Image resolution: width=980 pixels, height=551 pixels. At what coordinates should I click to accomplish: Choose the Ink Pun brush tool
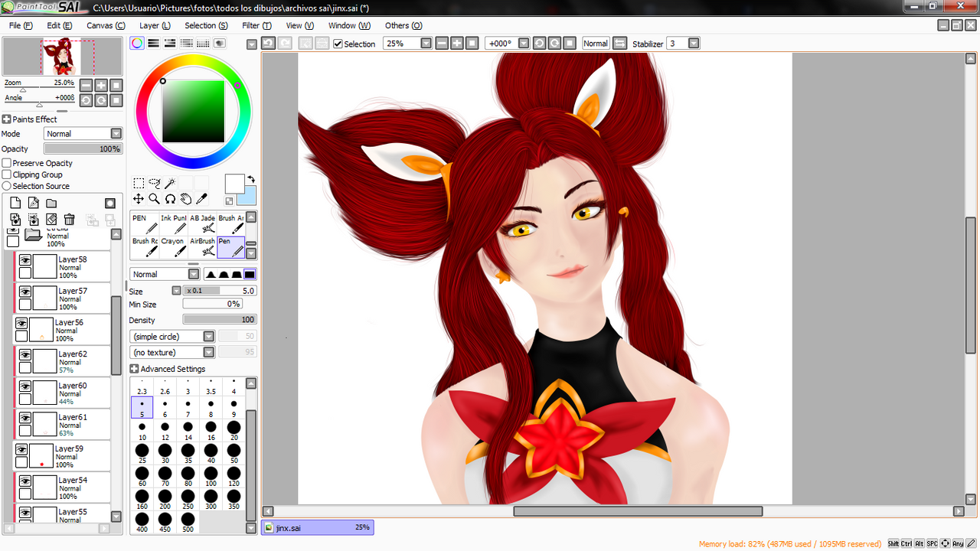173,224
